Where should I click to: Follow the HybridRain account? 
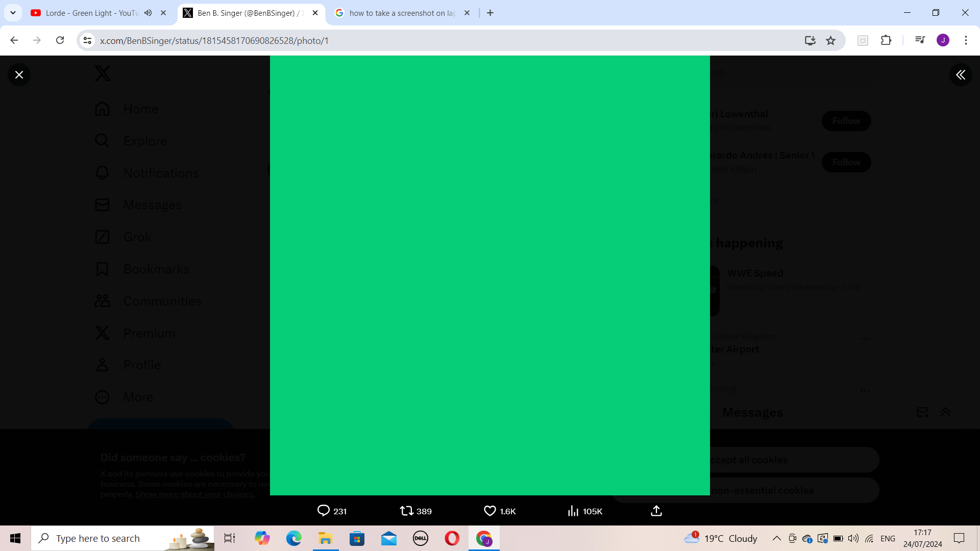pyautogui.click(x=846, y=162)
